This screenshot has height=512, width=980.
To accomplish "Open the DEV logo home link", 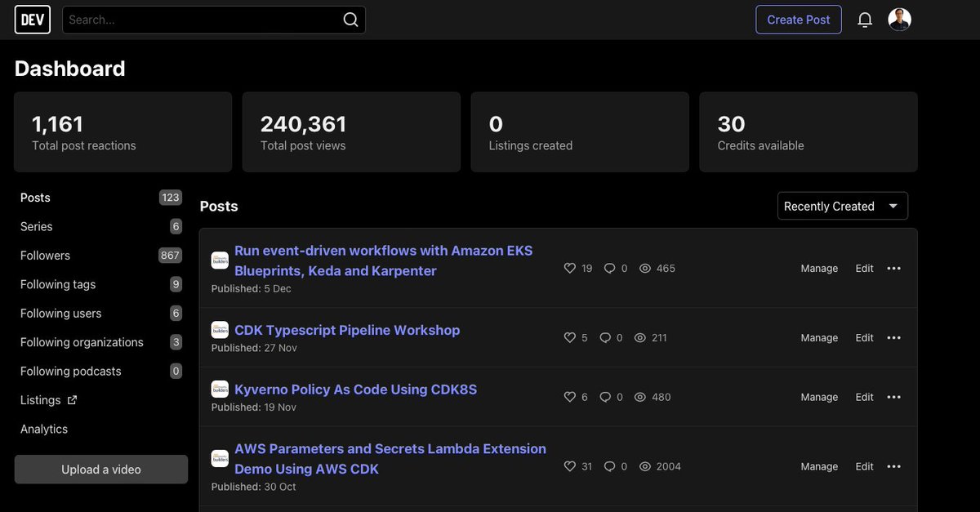I will point(33,20).
